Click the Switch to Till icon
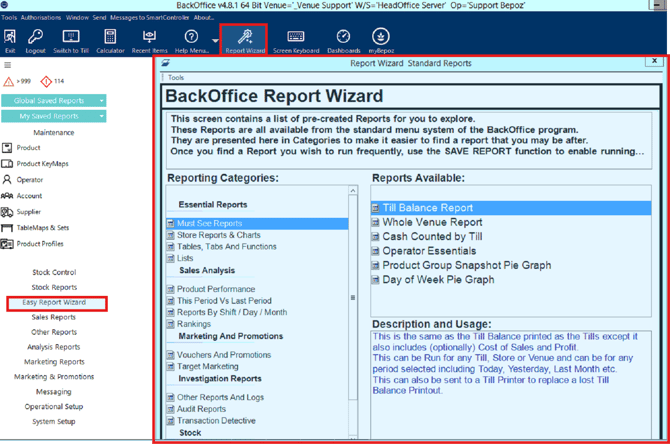This screenshot has height=444, width=670. 71,40
